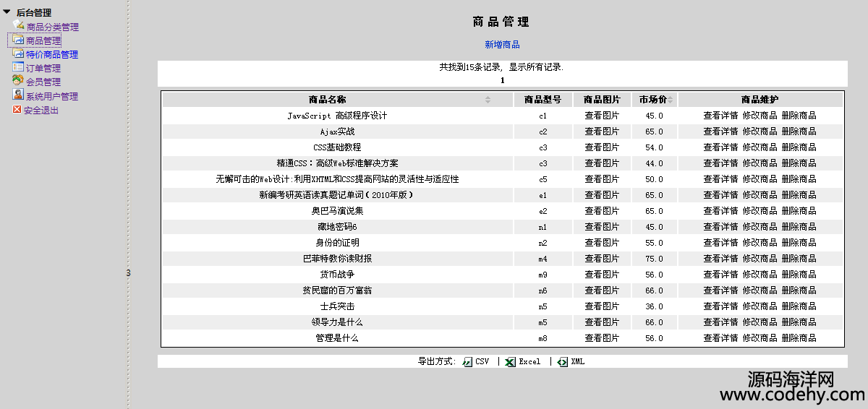Click the 特价商品管理 sidebar icon
868x409 pixels.
tap(18, 53)
